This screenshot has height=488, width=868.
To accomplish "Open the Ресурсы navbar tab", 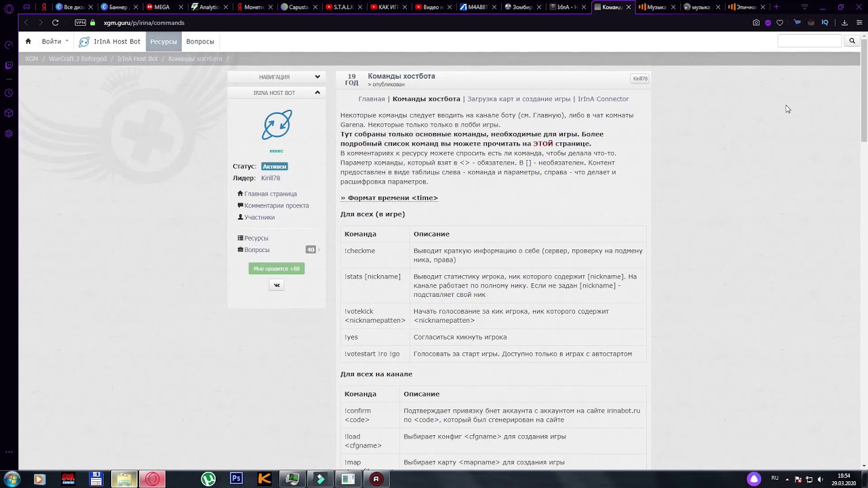I will click(x=163, y=41).
